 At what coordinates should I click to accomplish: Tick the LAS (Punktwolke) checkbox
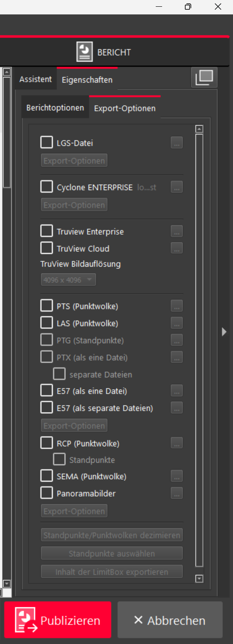click(x=46, y=323)
